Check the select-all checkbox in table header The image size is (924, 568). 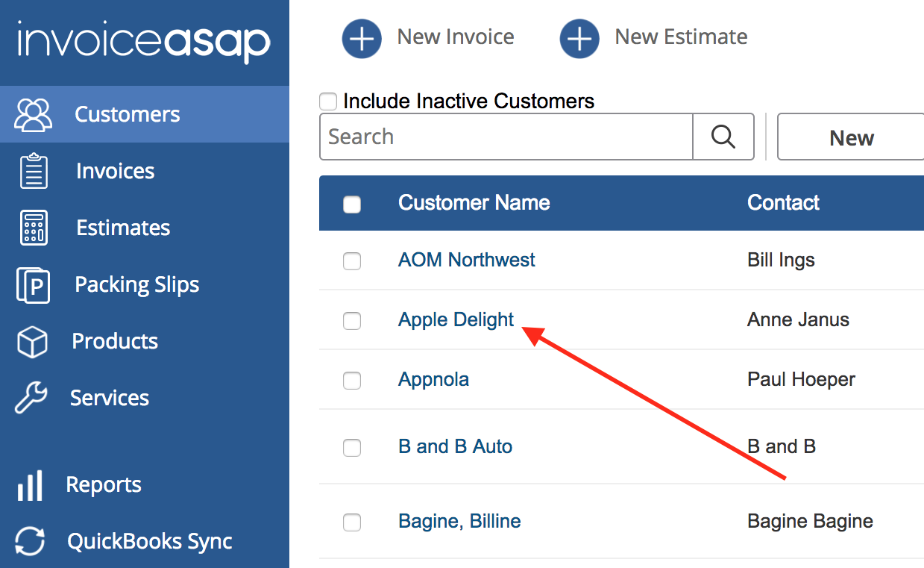[352, 204]
